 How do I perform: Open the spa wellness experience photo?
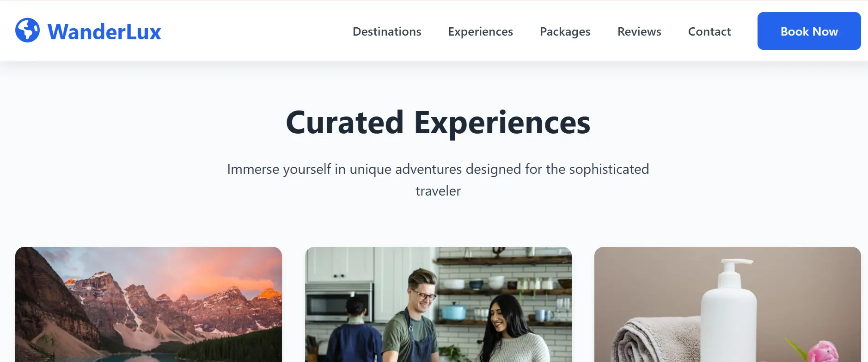[x=727, y=305]
